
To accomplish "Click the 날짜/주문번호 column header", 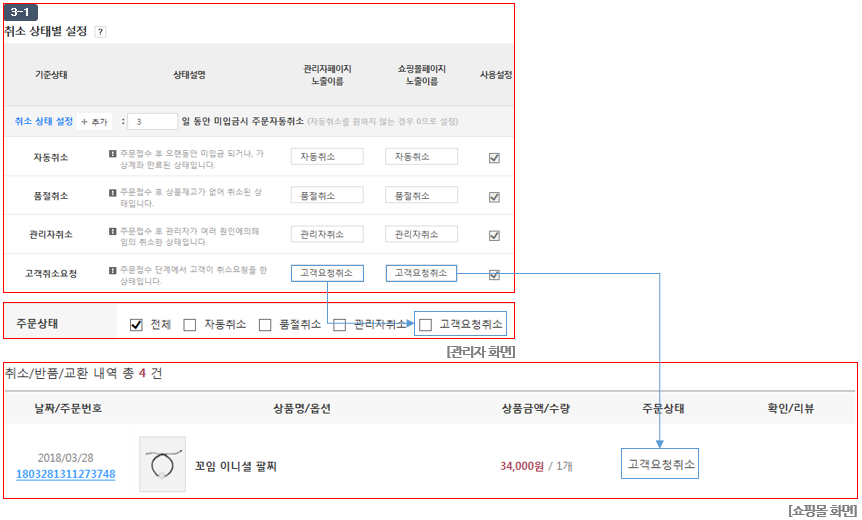I will [68, 408].
